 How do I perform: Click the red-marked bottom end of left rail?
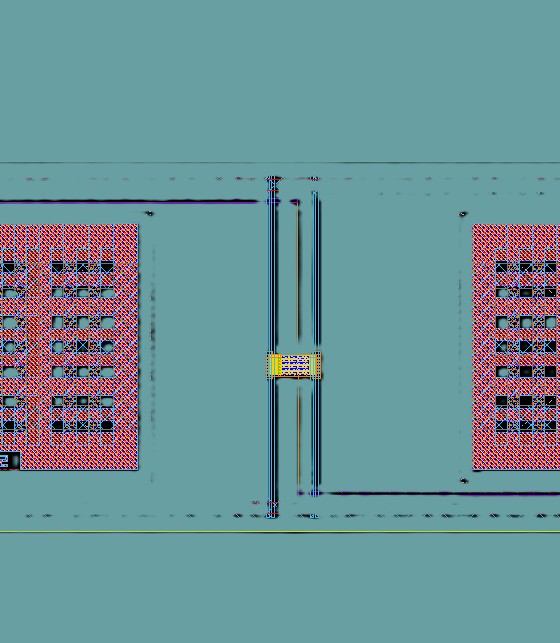[x=272, y=509]
